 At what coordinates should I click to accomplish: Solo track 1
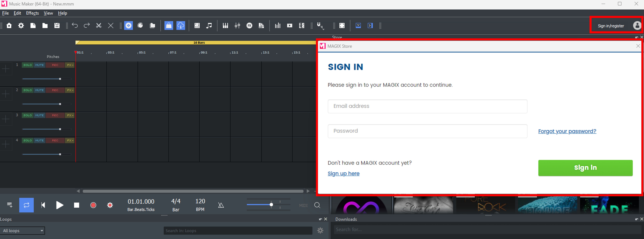coord(27,65)
